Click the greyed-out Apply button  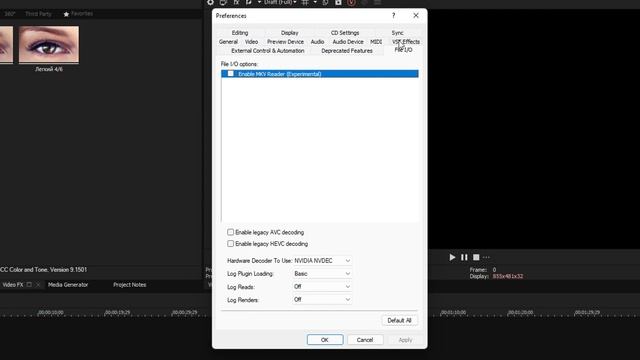(x=405, y=340)
